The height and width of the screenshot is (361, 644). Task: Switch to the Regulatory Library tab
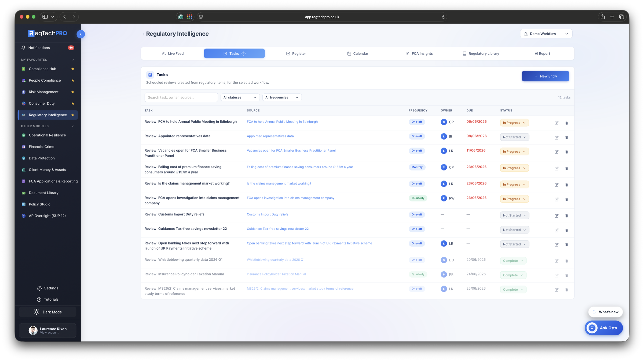(481, 53)
